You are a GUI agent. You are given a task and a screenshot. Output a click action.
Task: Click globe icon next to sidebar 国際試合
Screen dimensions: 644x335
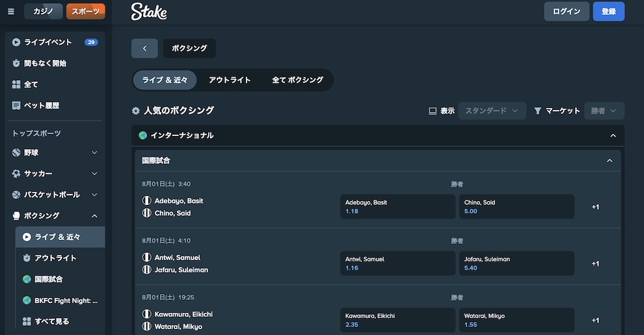[27, 279]
